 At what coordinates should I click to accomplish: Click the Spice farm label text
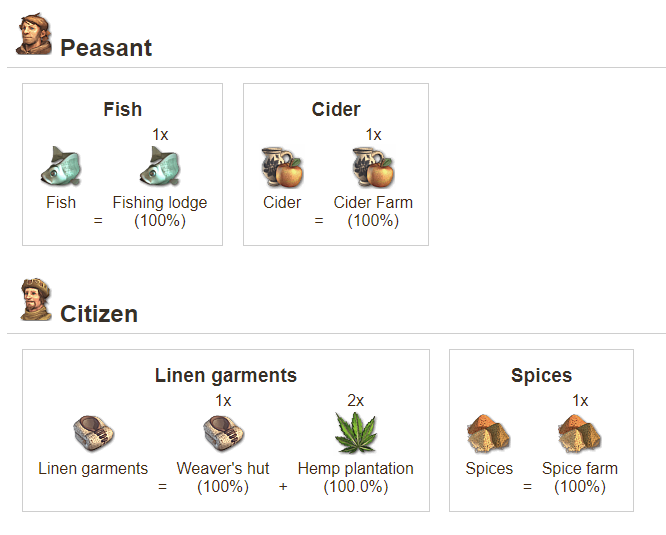coord(580,468)
